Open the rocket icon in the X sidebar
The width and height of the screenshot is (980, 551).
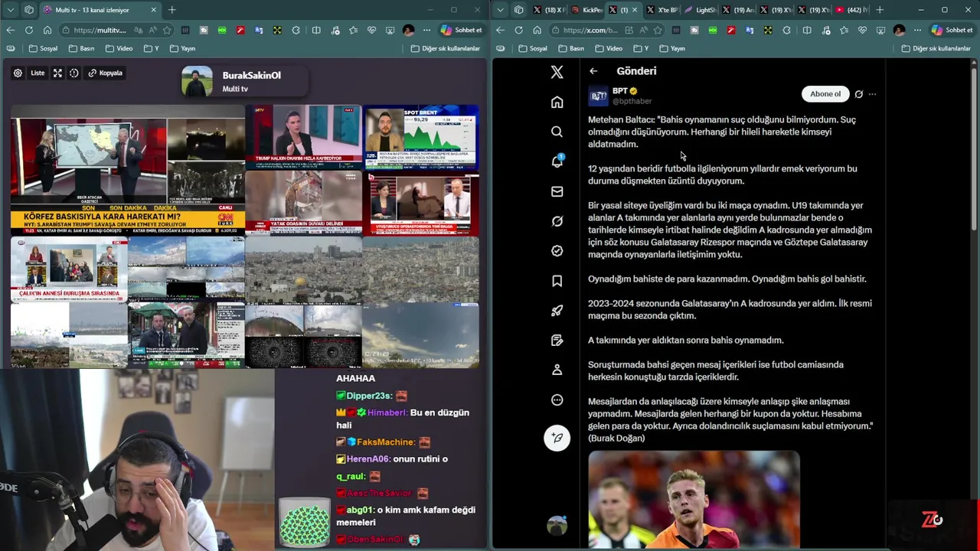pos(557,311)
